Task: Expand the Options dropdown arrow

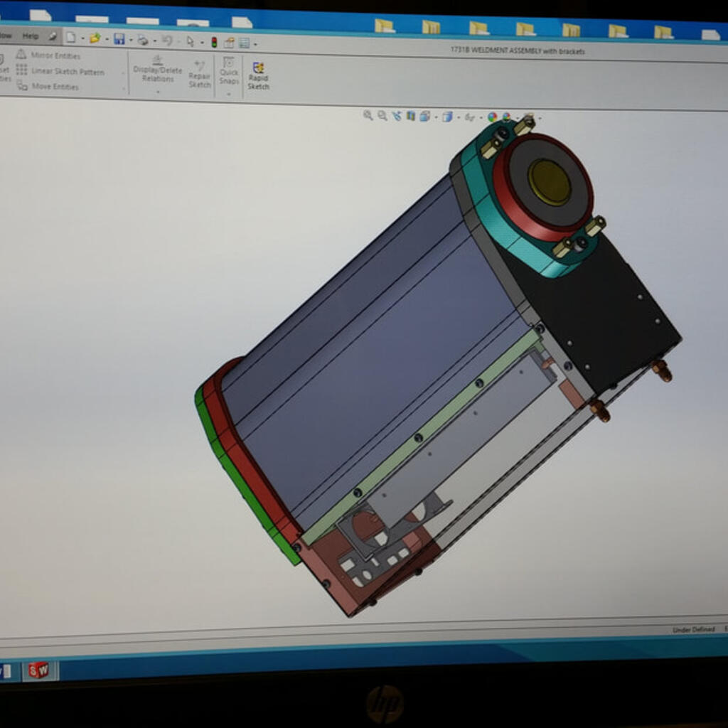Action: 255,45
